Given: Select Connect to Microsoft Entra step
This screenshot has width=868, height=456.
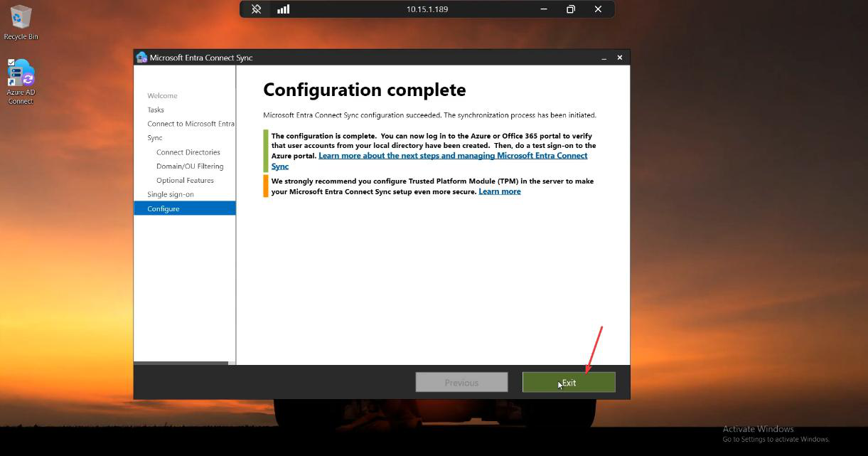Looking at the screenshot, I should [191, 124].
